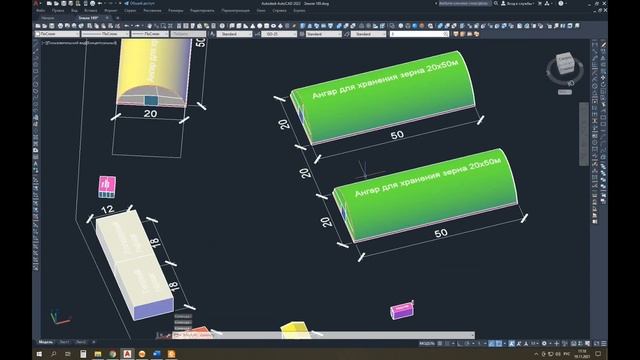
Task: Open plot preview in Standard toolbar
Action: pyautogui.click(x=67, y=26)
